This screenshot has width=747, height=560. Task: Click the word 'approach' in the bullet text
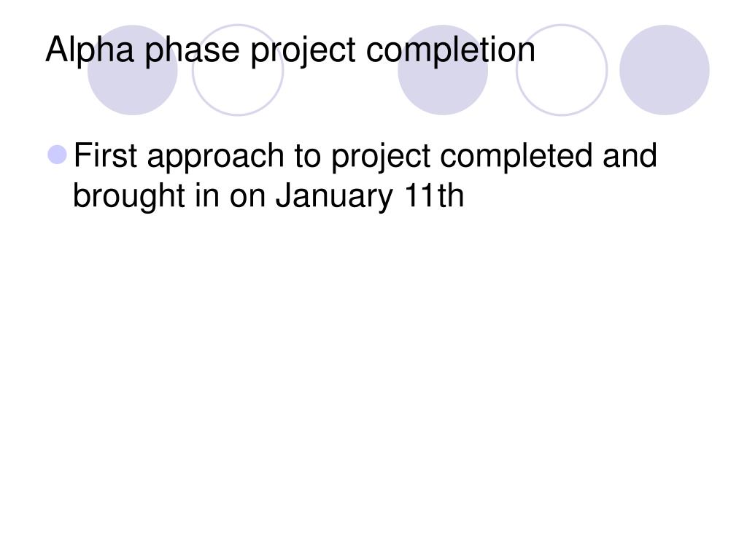pyautogui.click(x=216, y=157)
